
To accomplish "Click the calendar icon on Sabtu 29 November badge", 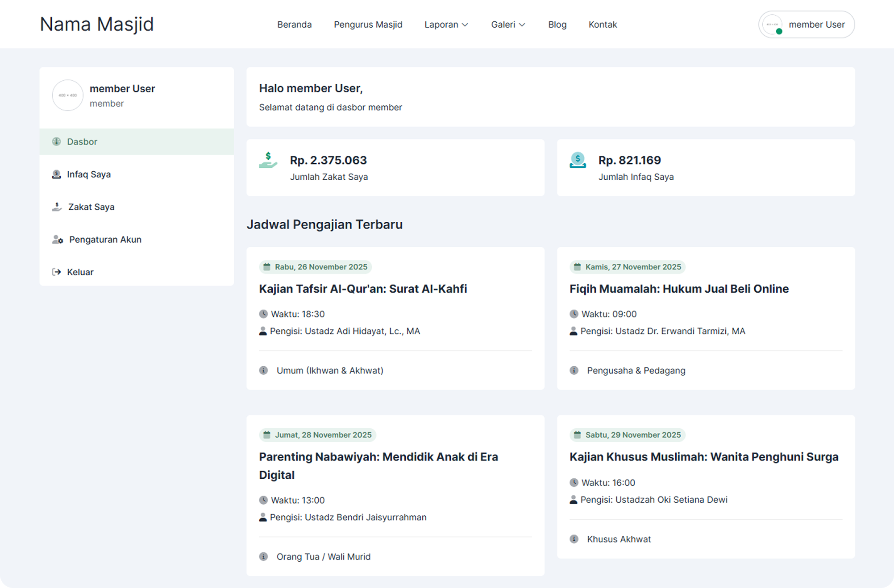I will (578, 435).
